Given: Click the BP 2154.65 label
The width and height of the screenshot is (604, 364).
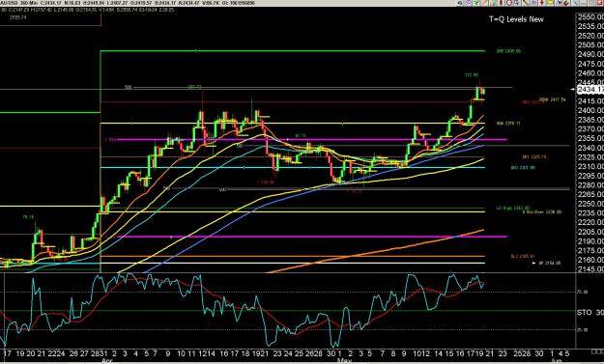Looking at the screenshot, I should [x=550, y=264].
